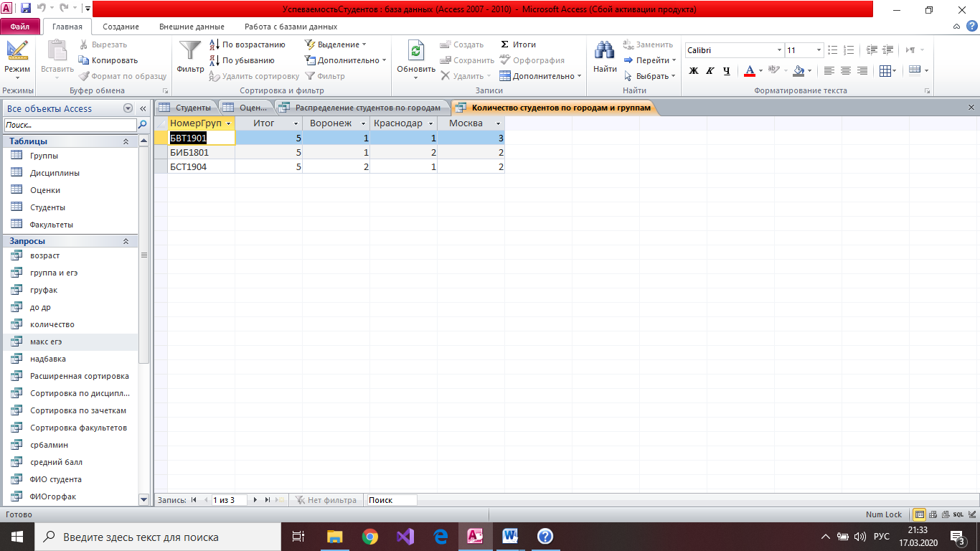Click Windows taskbar search box

point(158,537)
